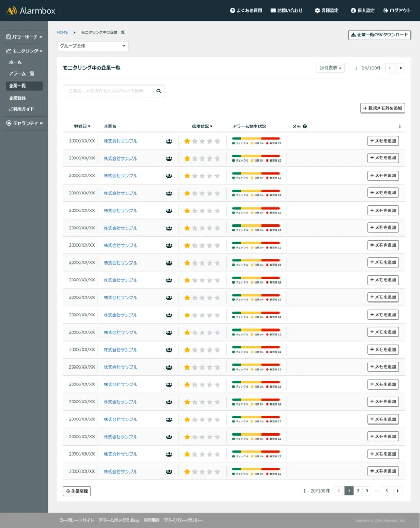Sort by 登録日 column header
This screenshot has height=528, width=420.
(x=82, y=126)
